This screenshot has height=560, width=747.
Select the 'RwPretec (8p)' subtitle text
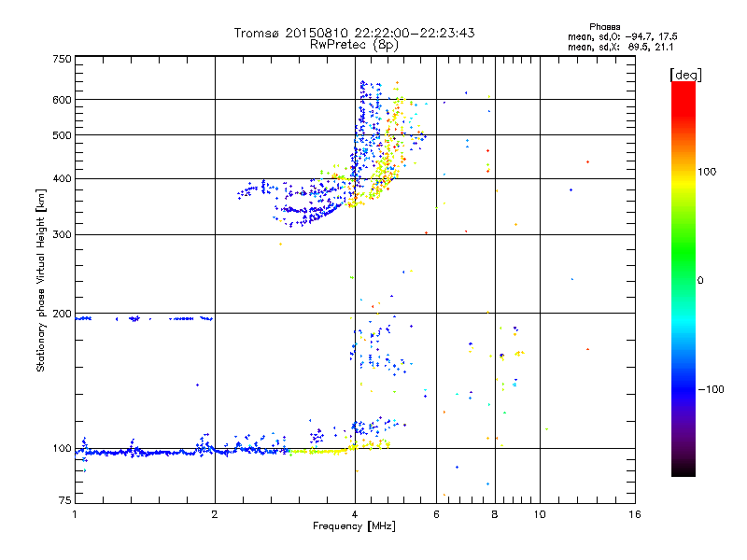(354, 45)
